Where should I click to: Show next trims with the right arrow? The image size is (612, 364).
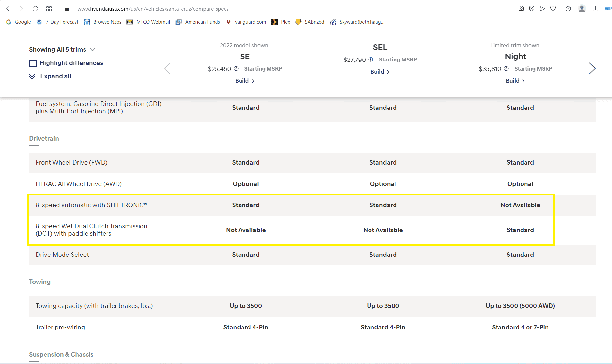click(x=592, y=68)
